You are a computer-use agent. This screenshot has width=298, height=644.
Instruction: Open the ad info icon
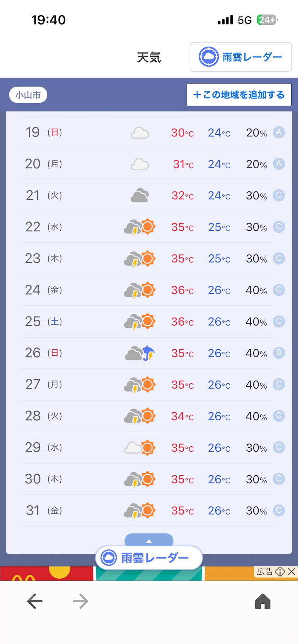tap(280, 571)
